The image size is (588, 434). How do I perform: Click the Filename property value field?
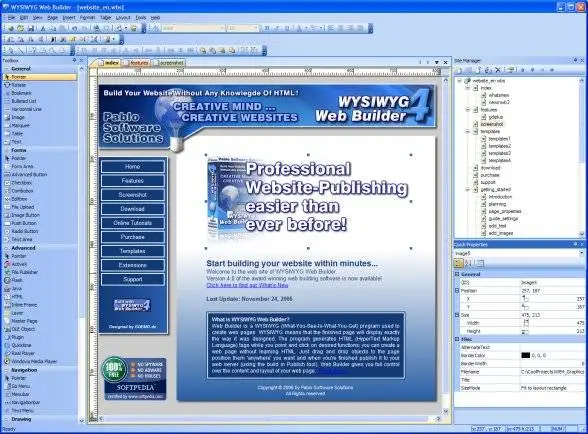click(x=552, y=372)
